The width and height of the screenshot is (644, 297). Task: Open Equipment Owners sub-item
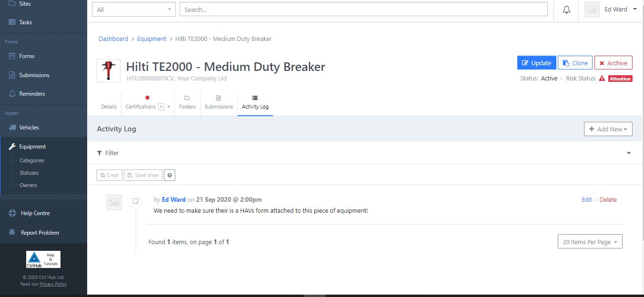click(28, 185)
